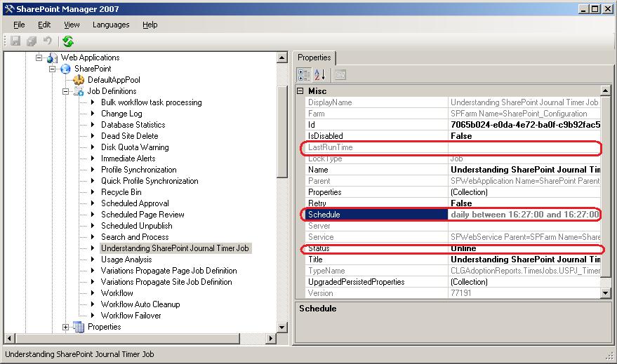This screenshot has height=364, width=617.
Task: Click the Version value 77191
Action: pos(524,293)
